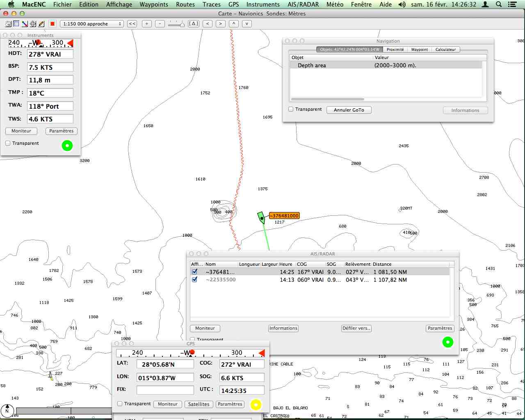Select the Objets tab in Navigation
Screen dimensions: 525x420
tap(349, 50)
